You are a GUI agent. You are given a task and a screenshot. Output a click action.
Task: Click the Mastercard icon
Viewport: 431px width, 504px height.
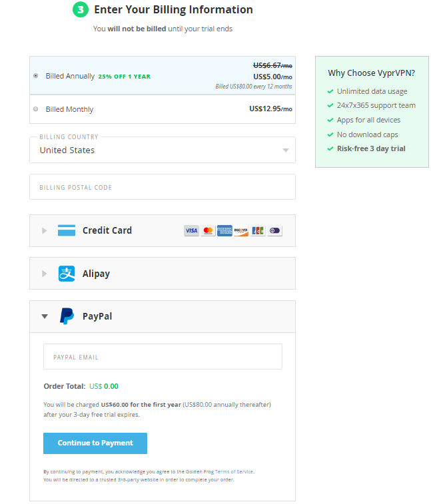(x=208, y=231)
